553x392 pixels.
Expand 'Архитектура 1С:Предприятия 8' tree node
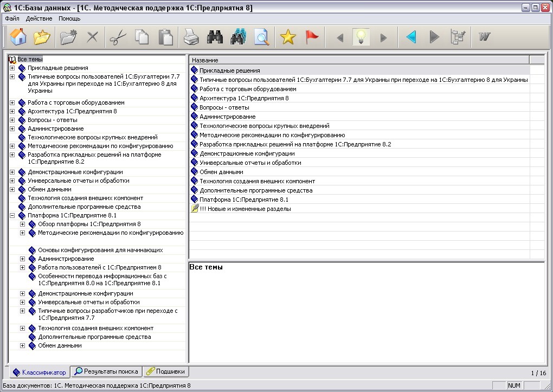[x=12, y=111]
